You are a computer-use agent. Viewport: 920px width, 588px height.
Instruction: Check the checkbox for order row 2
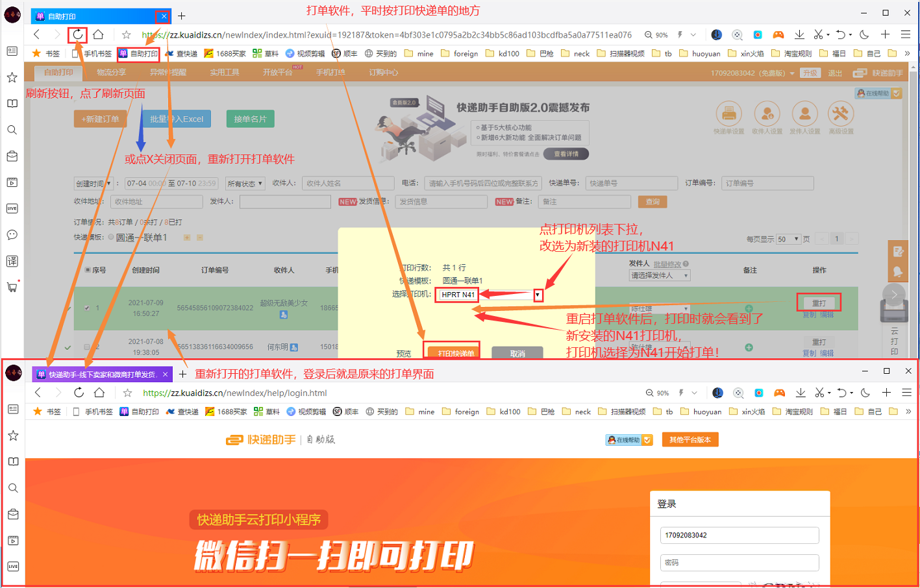pos(87,347)
